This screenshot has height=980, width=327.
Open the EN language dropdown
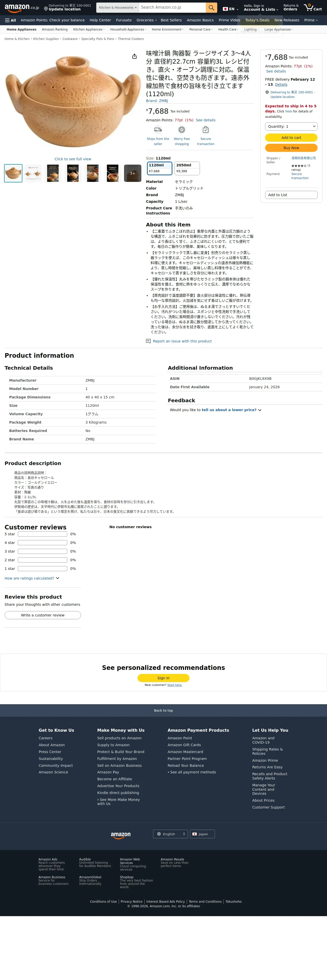231,9
